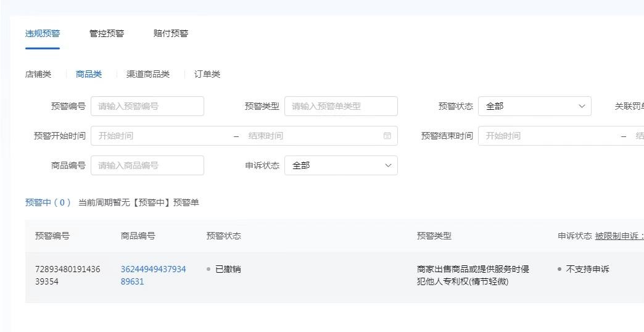Click the 商家出售商品 warning type text
644x332 pixels.
pos(473,275)
